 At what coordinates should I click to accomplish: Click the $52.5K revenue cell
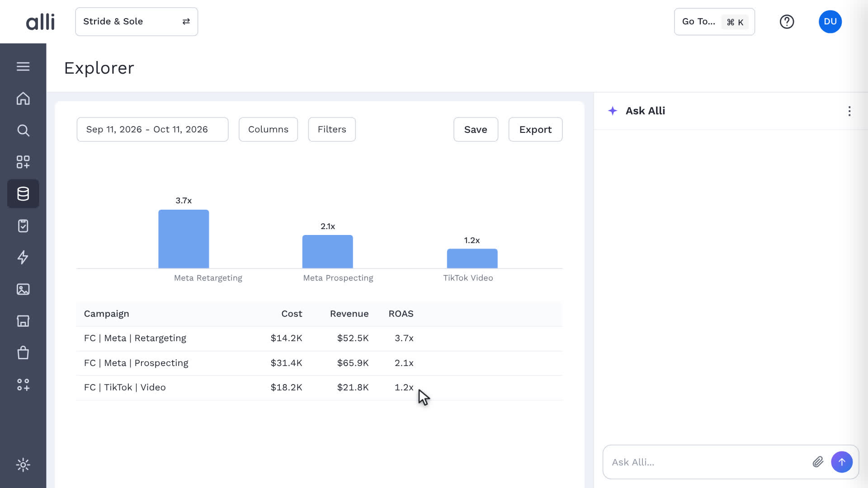[353, 338]
